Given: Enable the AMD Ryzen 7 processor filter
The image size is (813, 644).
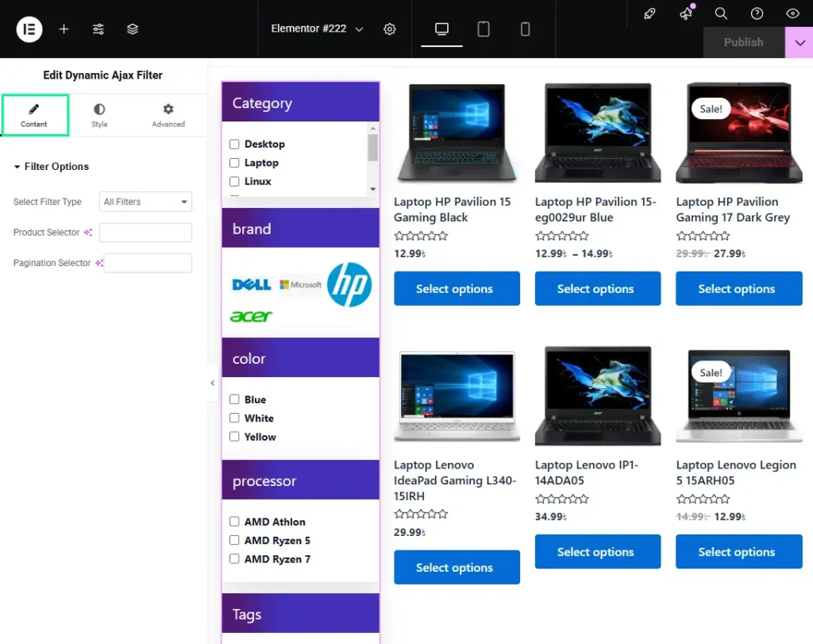Looking at the screenshot, I should [234, 559].
